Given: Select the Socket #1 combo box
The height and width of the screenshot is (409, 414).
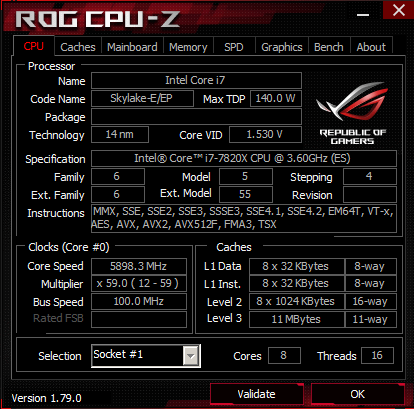Looking at the screenshot, I should pyautogui.click(x=146, y=356).
